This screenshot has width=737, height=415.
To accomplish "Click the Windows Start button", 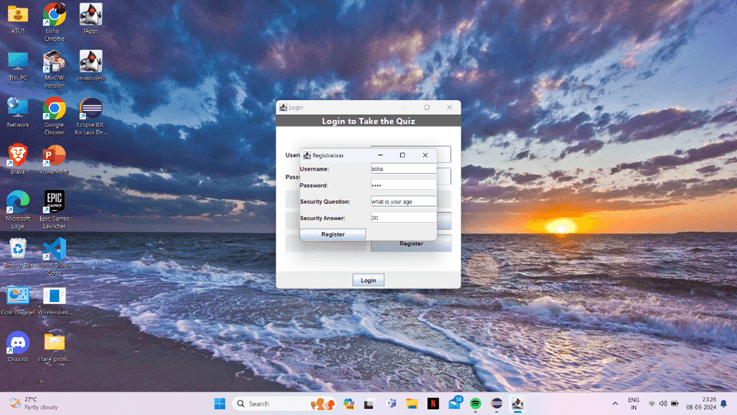I will pyautogui.click(x=219, y=404).
